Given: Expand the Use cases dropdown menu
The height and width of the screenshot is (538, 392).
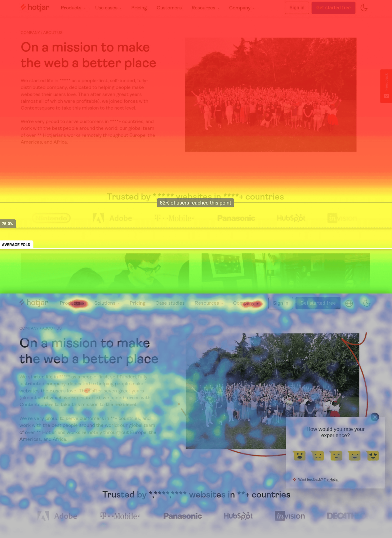Looking at the screenshot, I should click(108, 7).
